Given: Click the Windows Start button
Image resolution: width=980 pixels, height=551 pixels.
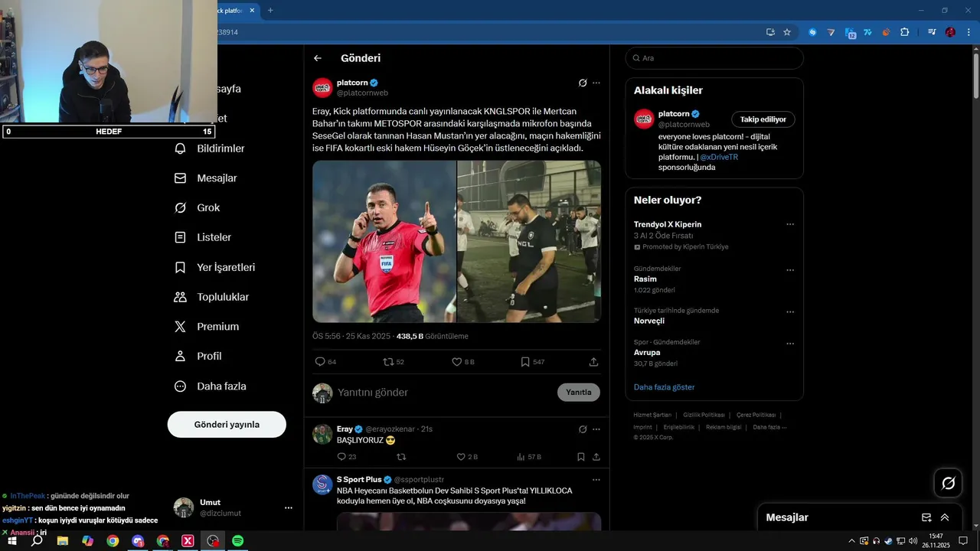Looking at the screenshot, I should coord(12,540).
